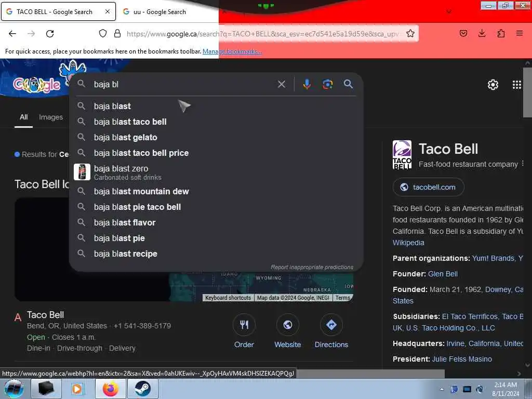532x399 pixels.
Task: Start voice search with the microphone icon
Action: 307,84
